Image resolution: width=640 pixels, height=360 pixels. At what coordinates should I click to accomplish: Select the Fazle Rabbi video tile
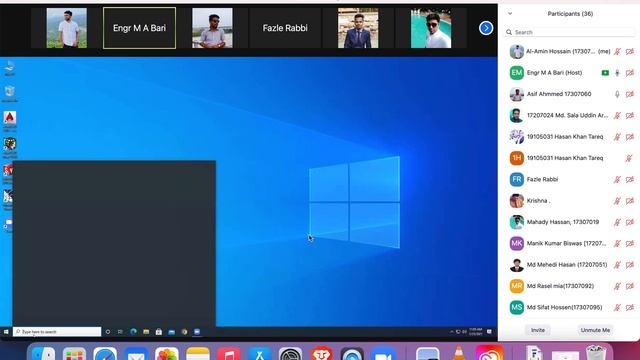[x=285, y=28]
